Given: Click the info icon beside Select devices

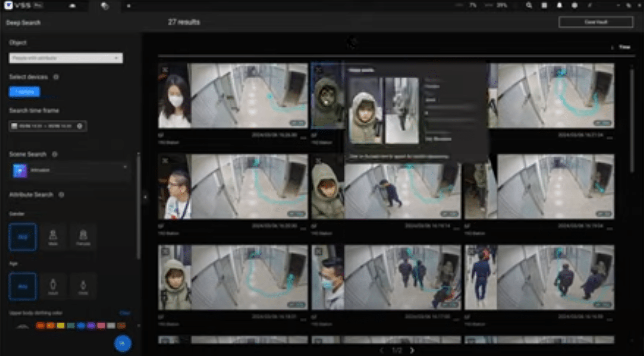Looking at the screenshot, I should pos(56,77).
